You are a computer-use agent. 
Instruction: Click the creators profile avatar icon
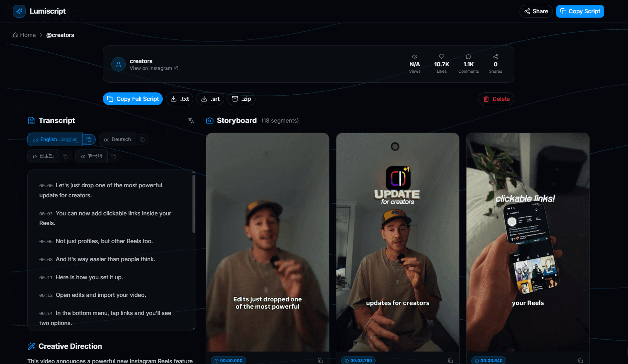[118, 65]
